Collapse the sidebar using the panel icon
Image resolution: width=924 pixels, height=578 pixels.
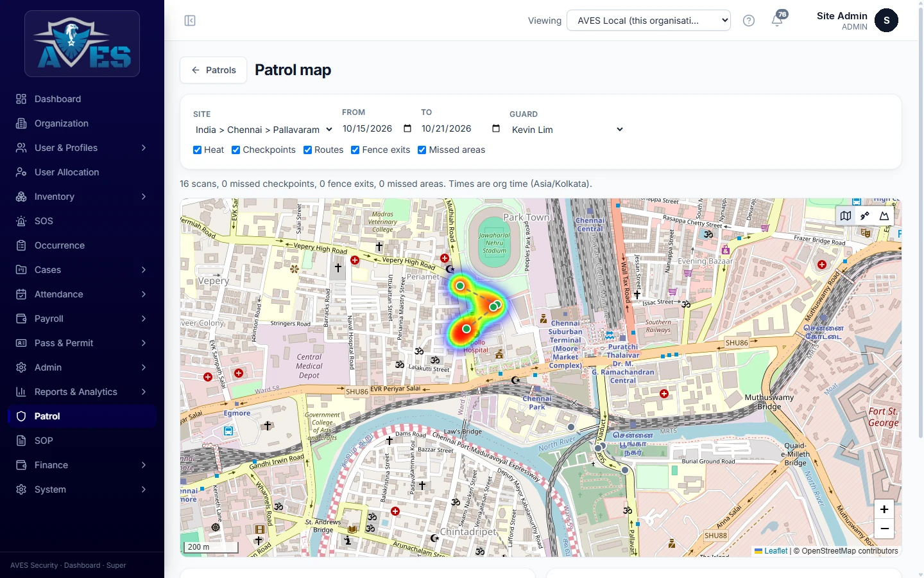click(190, 21)
